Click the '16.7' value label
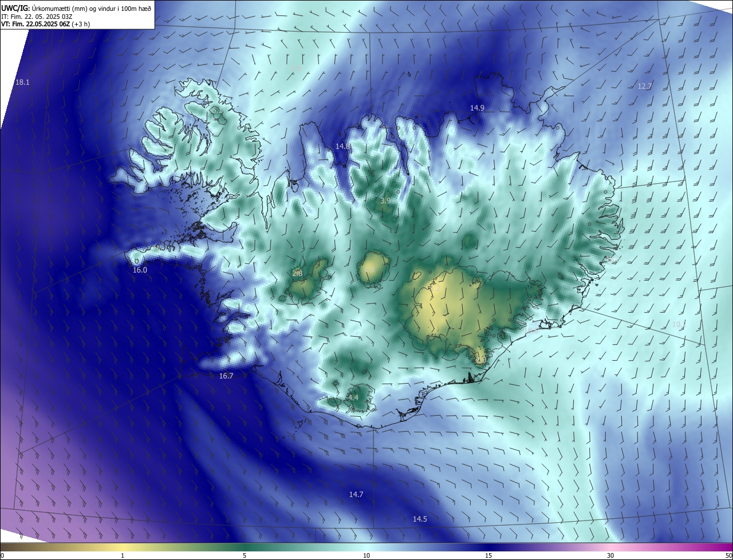This screenshot has width=733, height=560. pos(226,376)
